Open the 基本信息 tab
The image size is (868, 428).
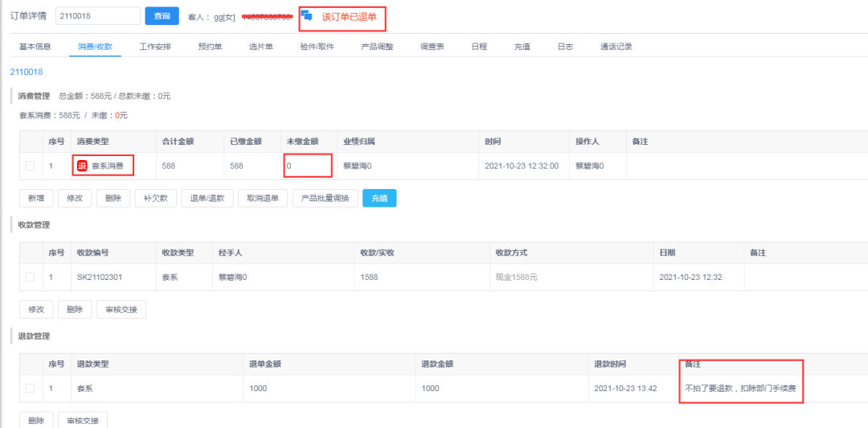pos(35,47)
